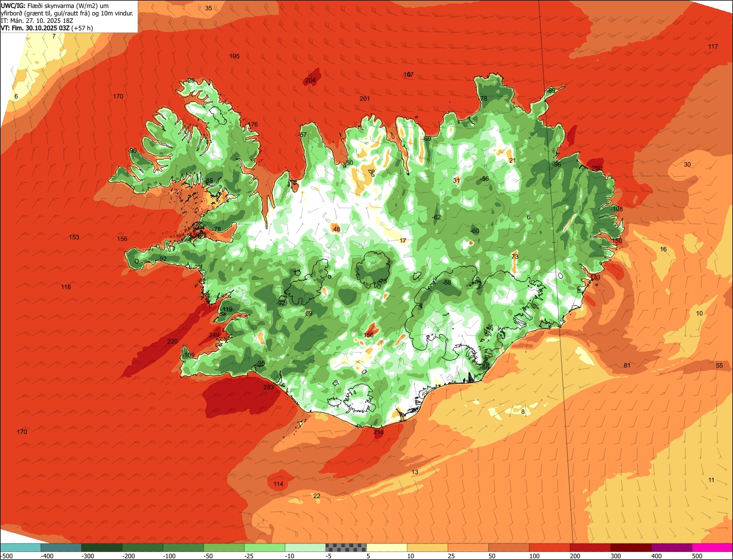Pick the pale yellow legend swatch between 5 and 10
This screenshot has width=733, height=560.
(386, 547)
